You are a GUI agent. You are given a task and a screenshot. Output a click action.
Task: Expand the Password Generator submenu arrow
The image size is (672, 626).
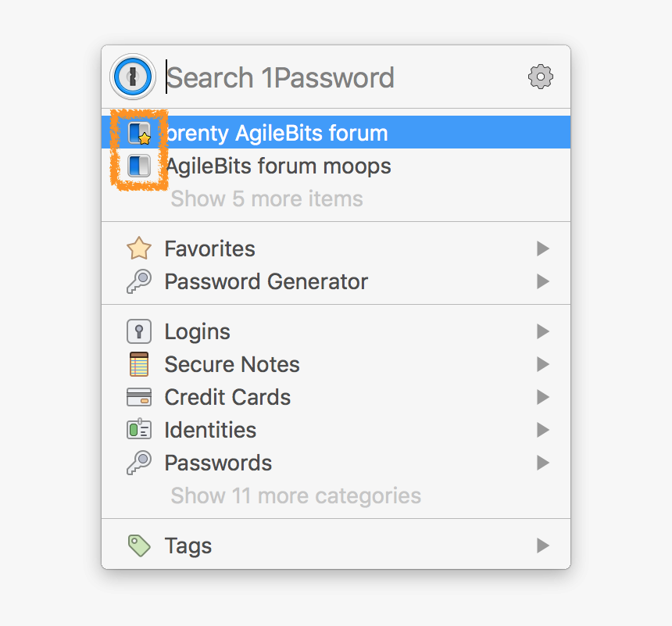tap(542, 281)
